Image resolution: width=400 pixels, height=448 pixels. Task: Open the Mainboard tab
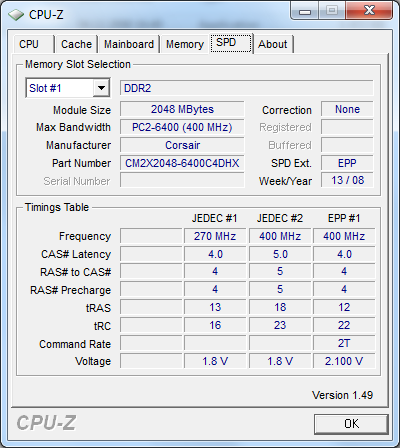pos(129,44)
